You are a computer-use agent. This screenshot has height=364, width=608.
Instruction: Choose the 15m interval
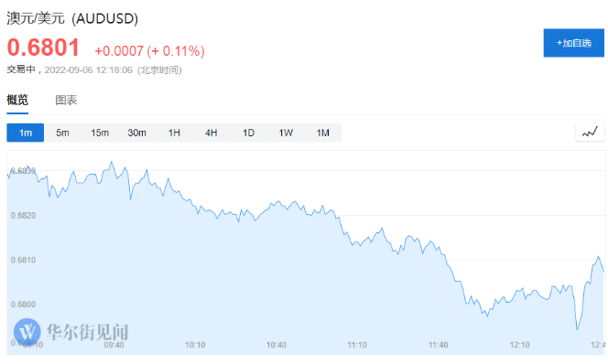pos(100,133)
